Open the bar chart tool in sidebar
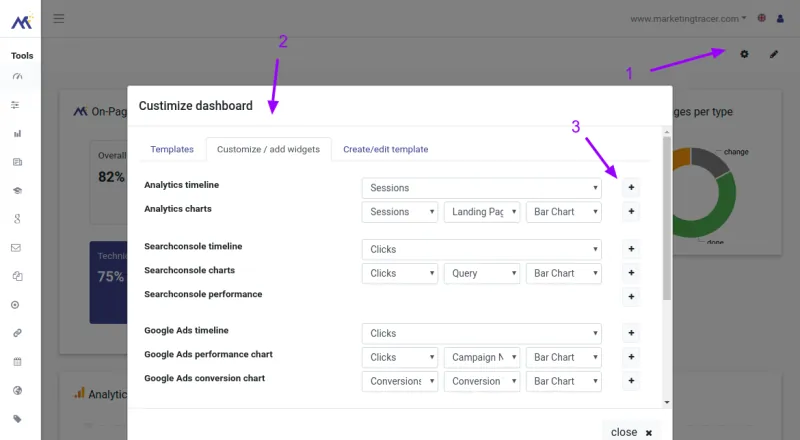 pos(17,134)
